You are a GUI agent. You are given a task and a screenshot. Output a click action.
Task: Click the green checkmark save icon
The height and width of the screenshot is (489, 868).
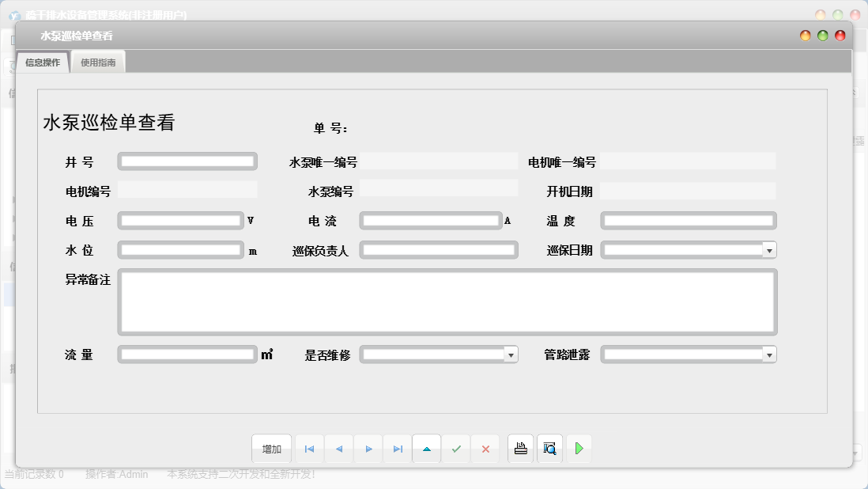(456, 449)
